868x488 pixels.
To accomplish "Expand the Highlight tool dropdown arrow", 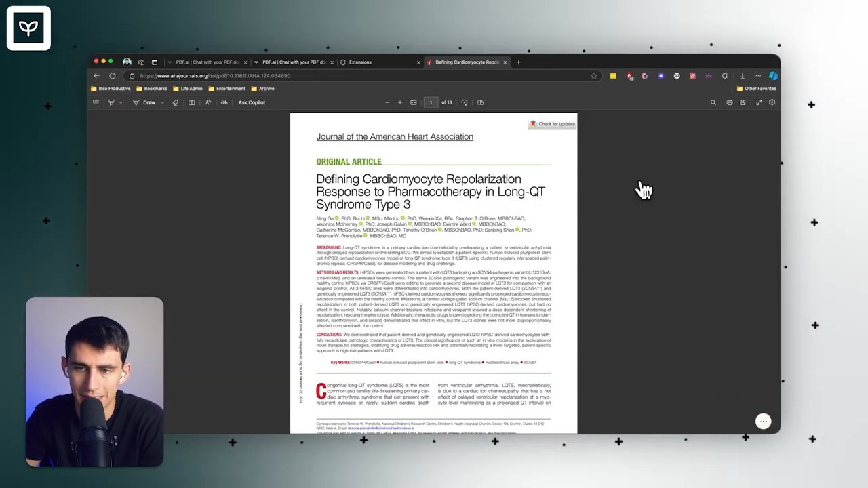I will 121,102.
